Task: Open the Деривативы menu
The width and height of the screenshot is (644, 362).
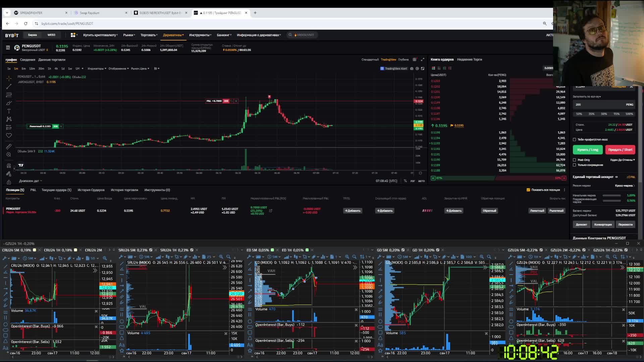Action: click(x=173, y=35)
